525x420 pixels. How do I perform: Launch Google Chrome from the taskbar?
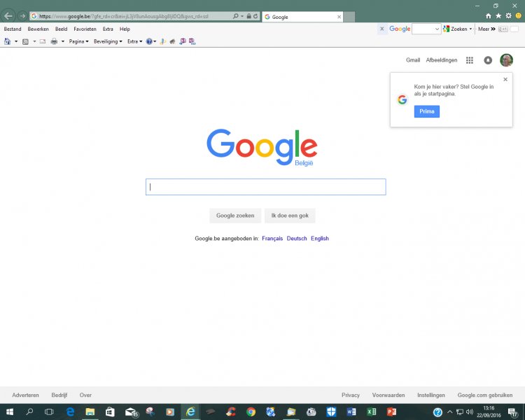coord(251,412)
